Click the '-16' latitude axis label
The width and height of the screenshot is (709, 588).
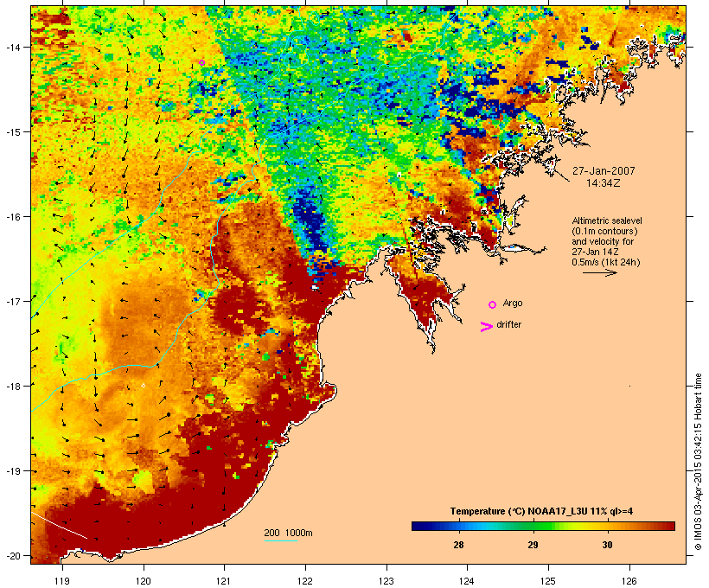[x=13, y=217]
